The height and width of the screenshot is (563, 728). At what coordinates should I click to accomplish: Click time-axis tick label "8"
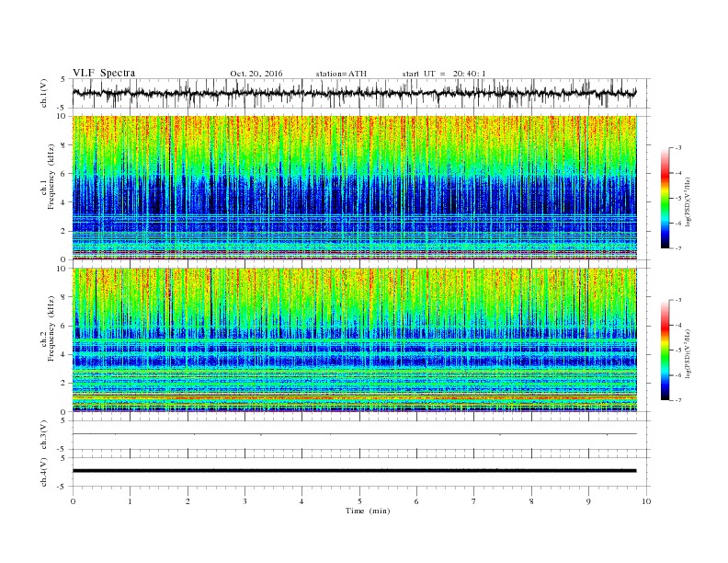tap(531, 501)
